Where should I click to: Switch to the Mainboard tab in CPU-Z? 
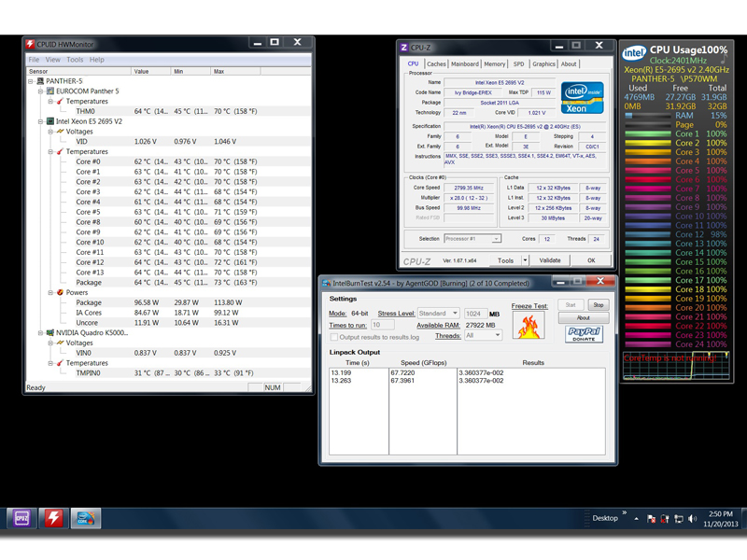tap(465, 64)
